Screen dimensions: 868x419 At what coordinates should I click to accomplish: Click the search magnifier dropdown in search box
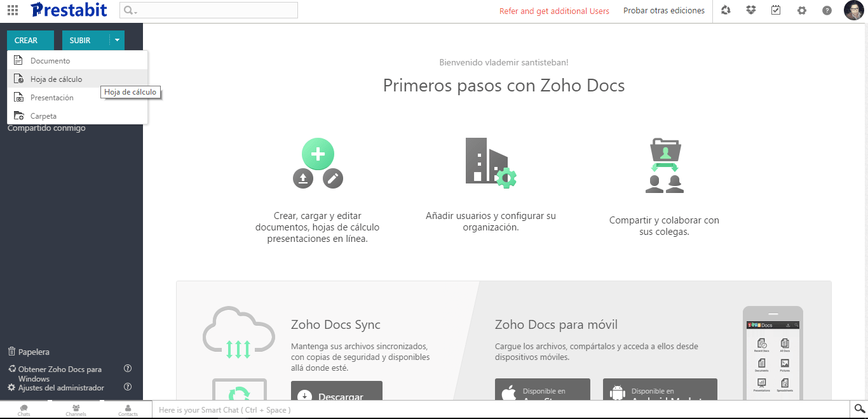[130, 10]
